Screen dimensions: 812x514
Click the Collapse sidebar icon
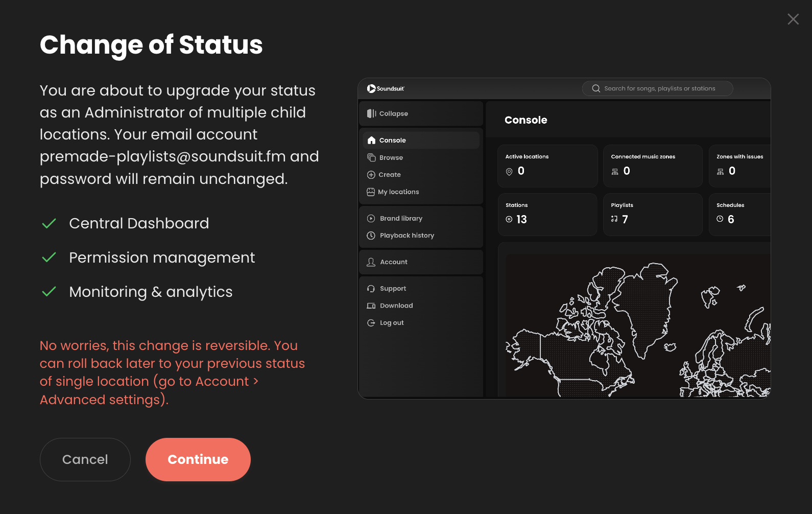click(371, 113)
